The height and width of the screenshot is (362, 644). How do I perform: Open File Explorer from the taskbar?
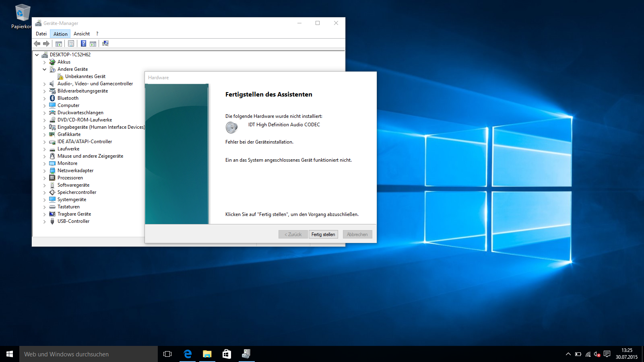pos(207,354)
